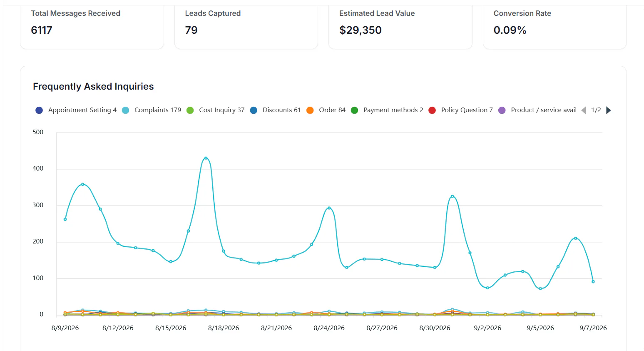
Task: Toggle the Complaints 179 legend entry
Action: point(152,110)
